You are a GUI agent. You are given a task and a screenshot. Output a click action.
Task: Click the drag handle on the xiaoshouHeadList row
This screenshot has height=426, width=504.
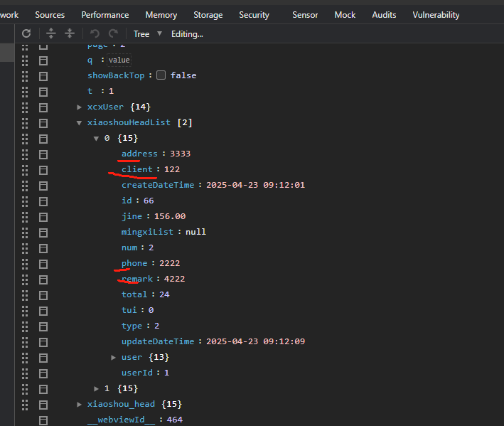(25, 123)
